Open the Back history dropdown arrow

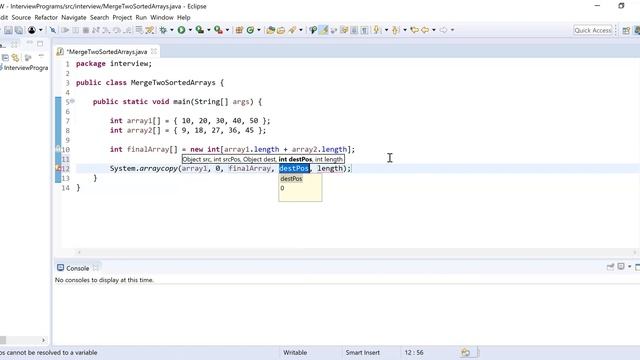tap(434, 30)
